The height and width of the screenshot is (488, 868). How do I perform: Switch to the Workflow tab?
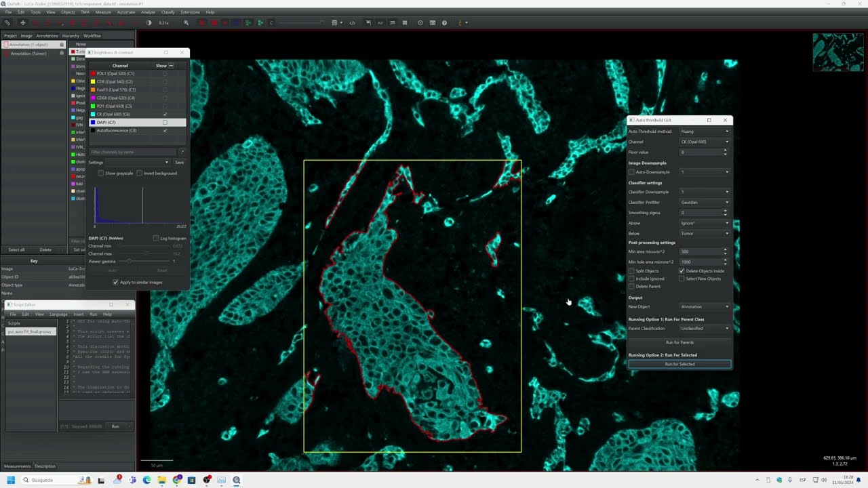coord(92,36)
